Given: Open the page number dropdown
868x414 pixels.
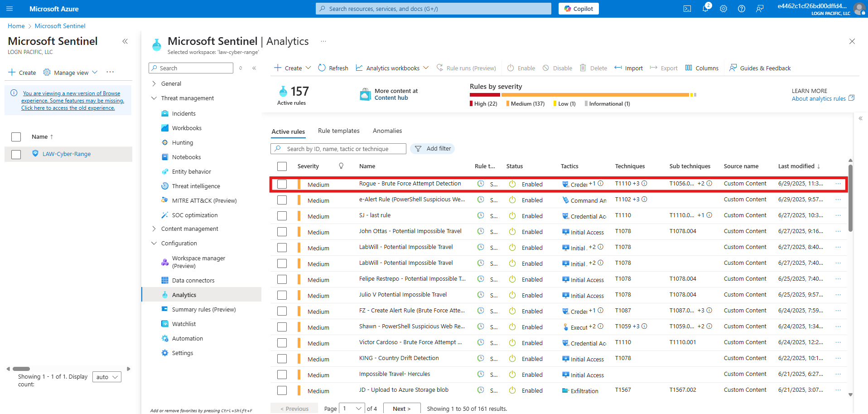Looking at the screenshot, I should [352, 409].
